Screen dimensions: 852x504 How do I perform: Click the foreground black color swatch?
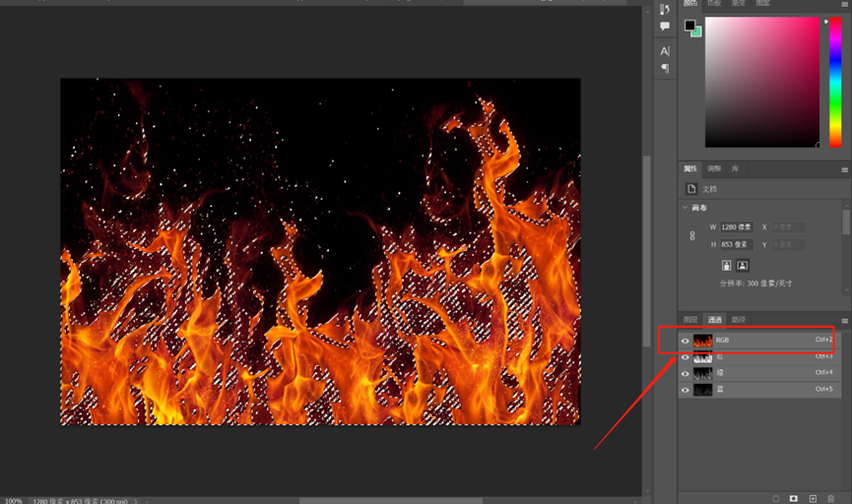(x=689, y=25)
